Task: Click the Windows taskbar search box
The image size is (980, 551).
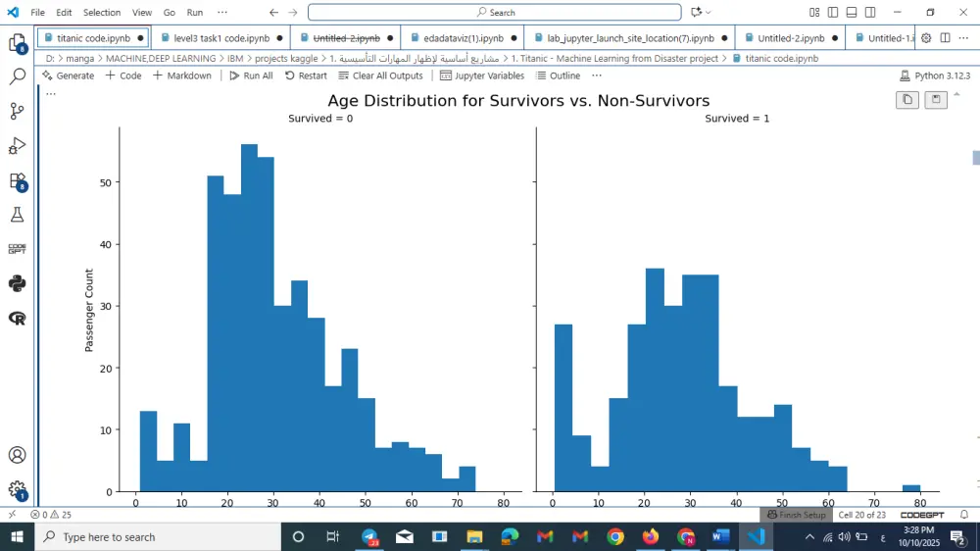Action: pyautogui.click(x=158, y=536)
